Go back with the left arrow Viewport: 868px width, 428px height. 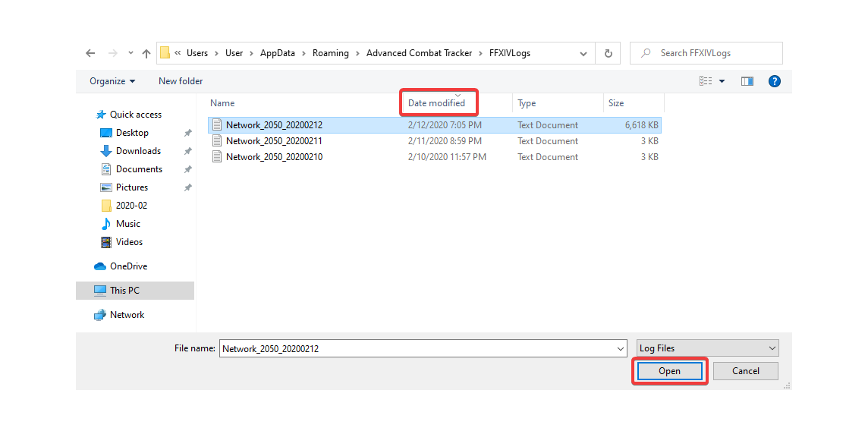point(90,53)
